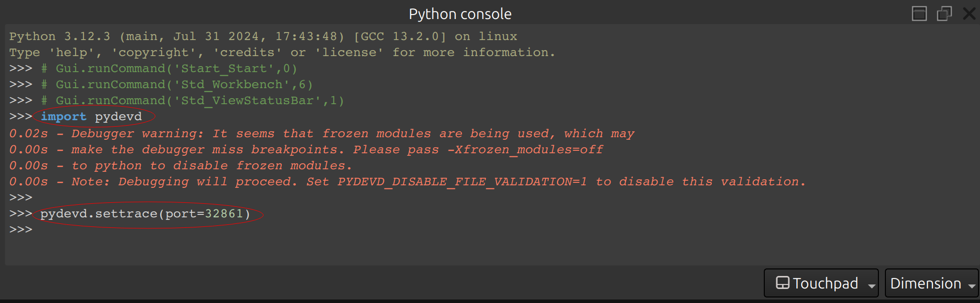Click the Touchpad text label
The image size is (980, 303).
[825, 283]
